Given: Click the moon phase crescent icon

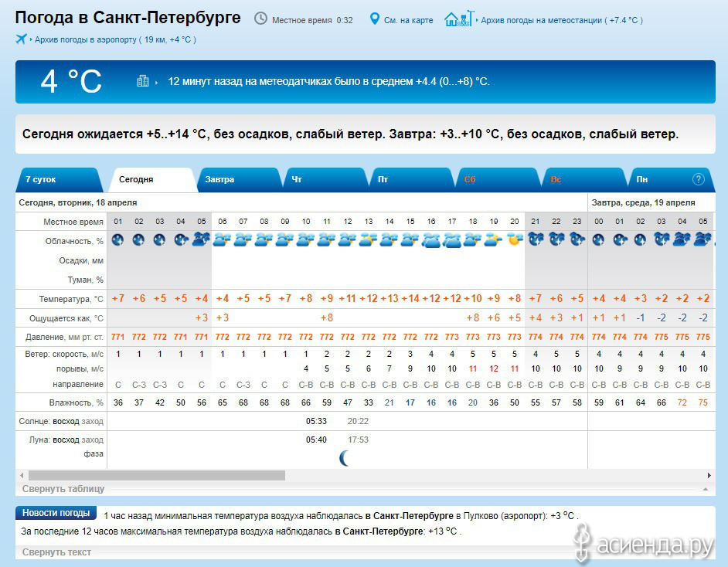Looking at the screenshot, I should [344, 458].
